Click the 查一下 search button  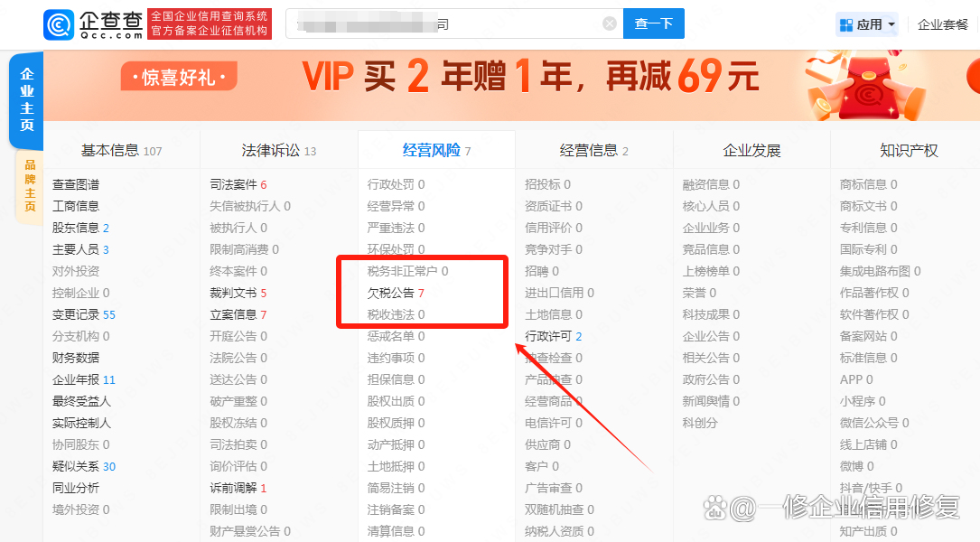tap(654, 23)
